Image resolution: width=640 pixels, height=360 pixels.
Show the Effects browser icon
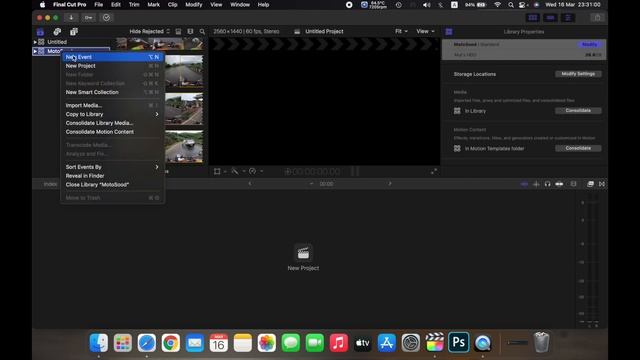(590, 184)
